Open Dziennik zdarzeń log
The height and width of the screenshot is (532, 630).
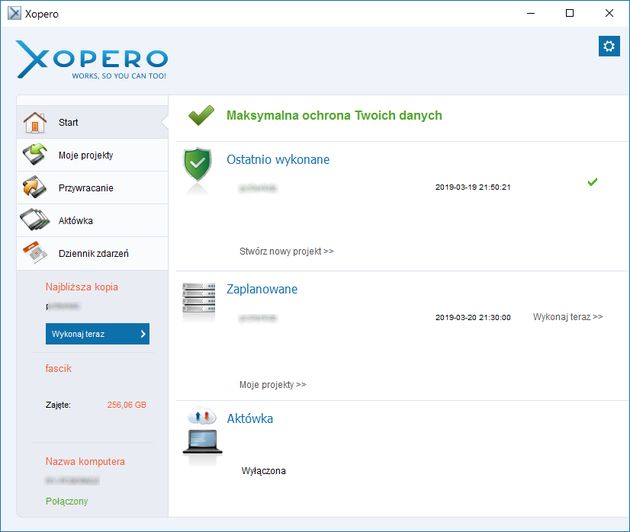(x=92, y=253)
